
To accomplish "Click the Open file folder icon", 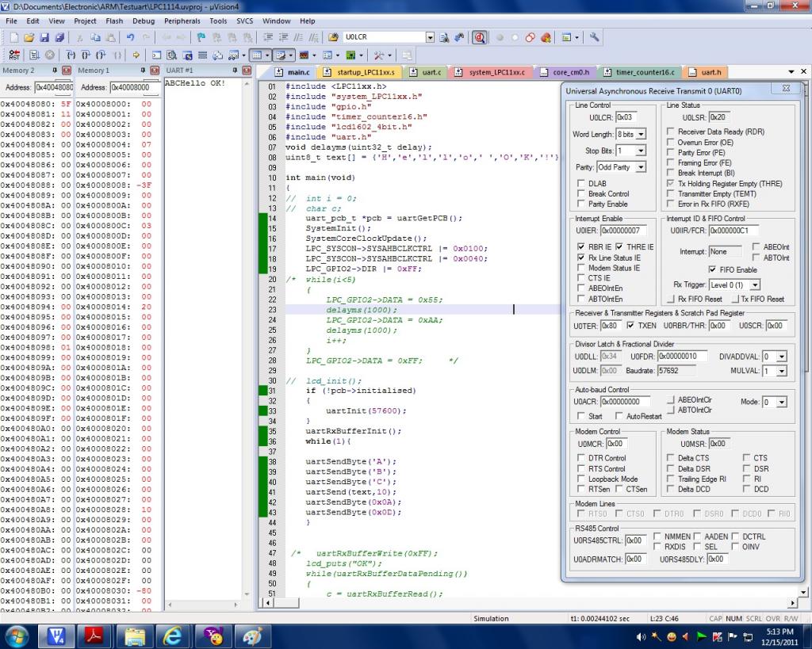I will click(29, 37).
